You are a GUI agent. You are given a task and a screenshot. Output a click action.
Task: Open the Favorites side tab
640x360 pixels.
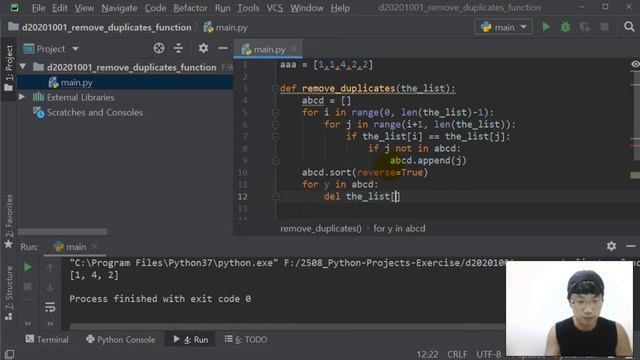(x=9, y=221)
